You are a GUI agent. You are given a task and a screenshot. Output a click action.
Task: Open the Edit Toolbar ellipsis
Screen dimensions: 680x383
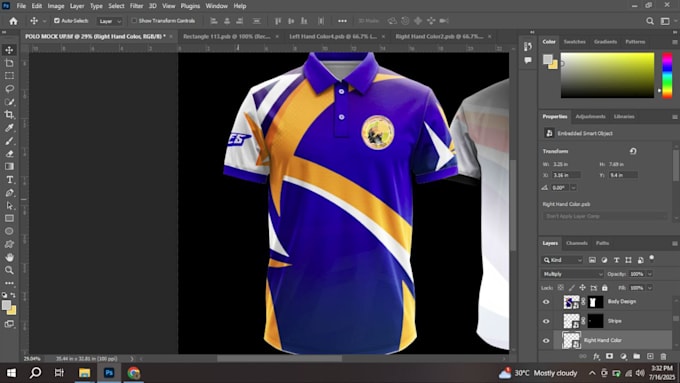tap(9, 283)
